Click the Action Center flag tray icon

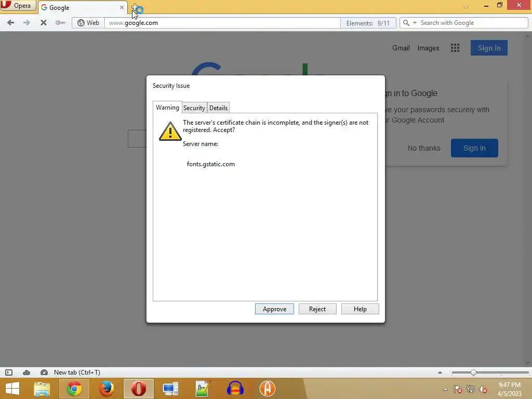[458, 389]
